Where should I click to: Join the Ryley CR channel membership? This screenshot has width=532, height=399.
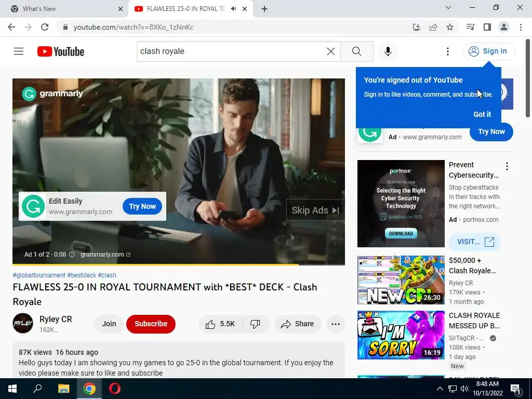click(109, 324)
